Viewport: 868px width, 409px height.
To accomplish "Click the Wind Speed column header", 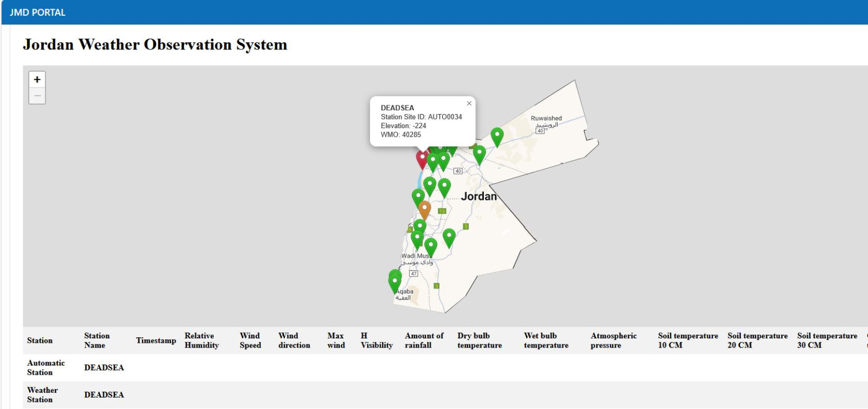I will click(x=250, y=341).
